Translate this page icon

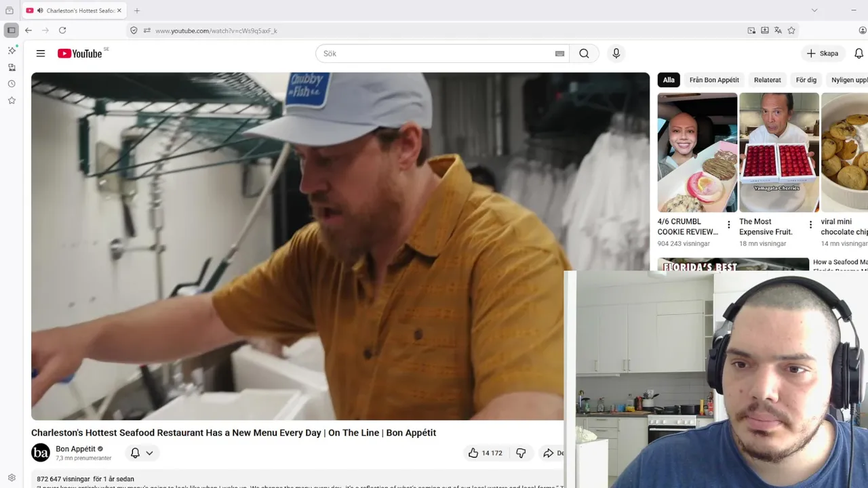(x=778, y=30)
